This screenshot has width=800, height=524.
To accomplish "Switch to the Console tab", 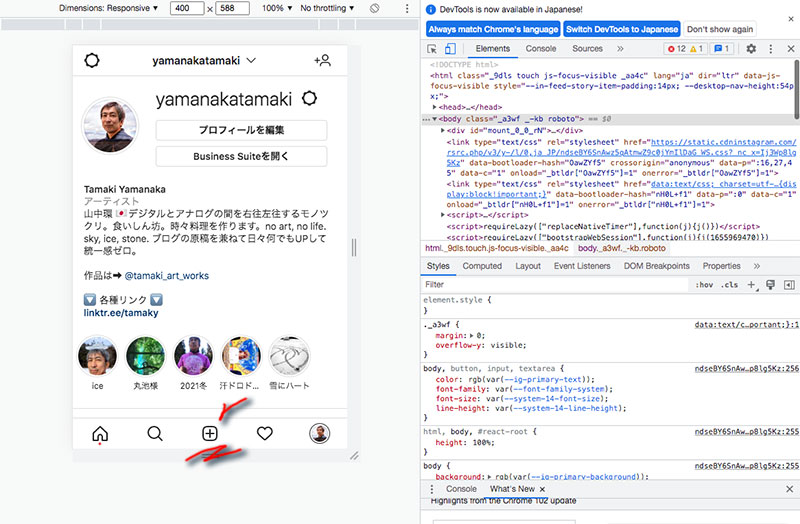I will coord(541,49).
